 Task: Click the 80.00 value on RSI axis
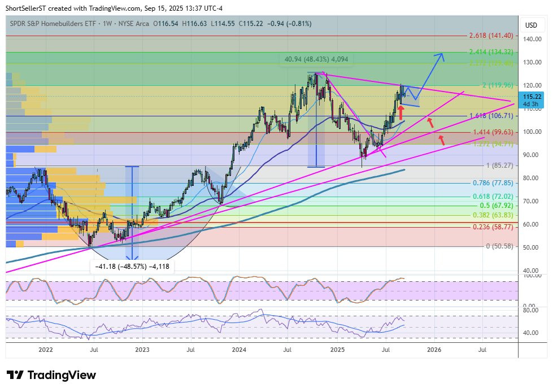click(x=530, y=310)
